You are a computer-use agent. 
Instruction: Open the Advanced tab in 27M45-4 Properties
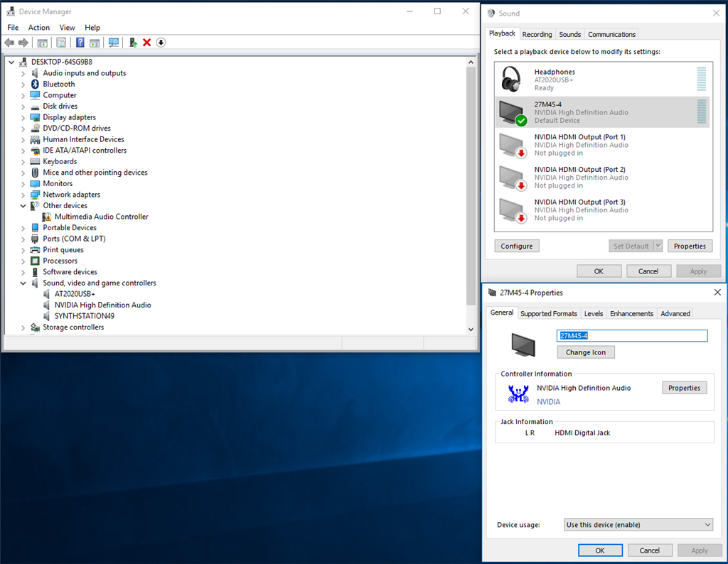coord(675,313)
